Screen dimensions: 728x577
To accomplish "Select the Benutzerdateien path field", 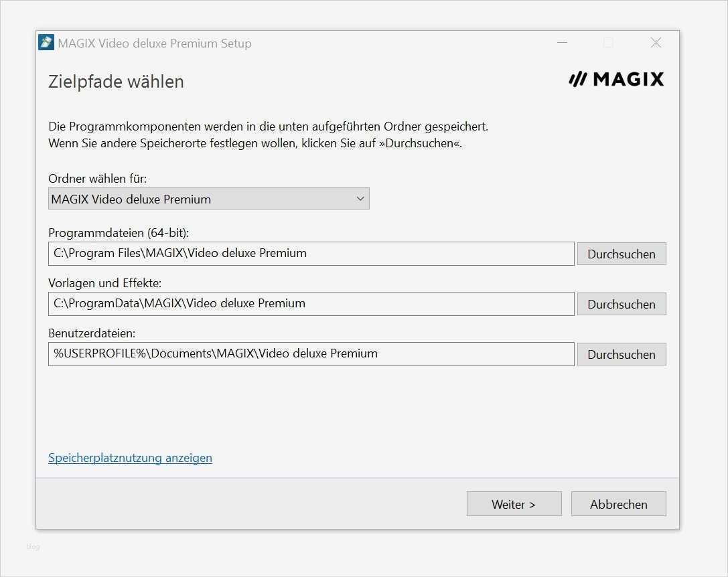I will click(x=311, y=354).
